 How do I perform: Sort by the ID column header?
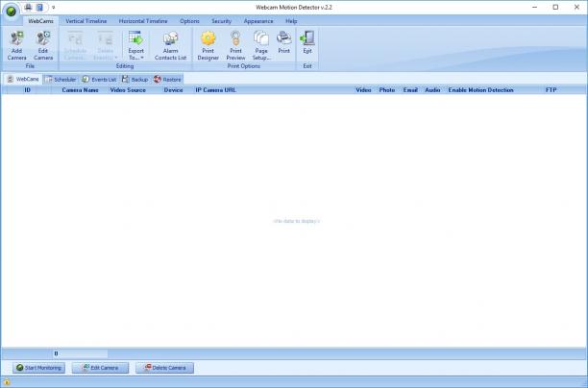[x=27, y=90]
